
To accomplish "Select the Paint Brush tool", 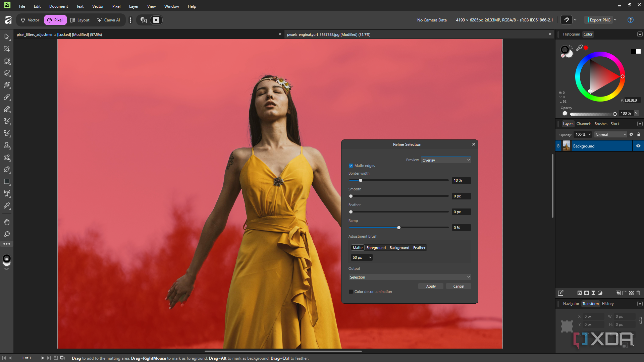I will [7, 97].
